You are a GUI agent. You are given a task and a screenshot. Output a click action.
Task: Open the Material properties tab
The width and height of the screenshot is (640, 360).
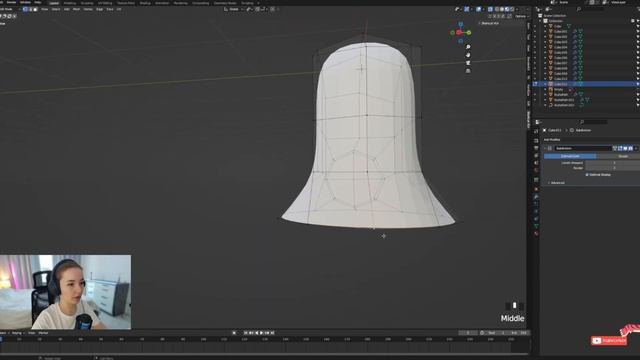[x=536, y=233]
